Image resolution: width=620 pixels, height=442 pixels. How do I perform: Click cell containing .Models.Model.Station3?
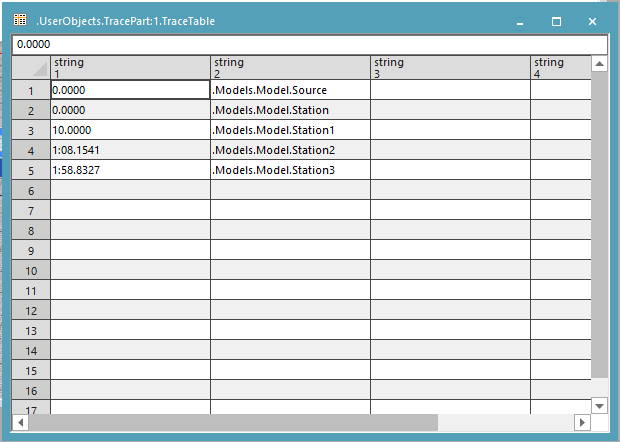pos(290,170)
